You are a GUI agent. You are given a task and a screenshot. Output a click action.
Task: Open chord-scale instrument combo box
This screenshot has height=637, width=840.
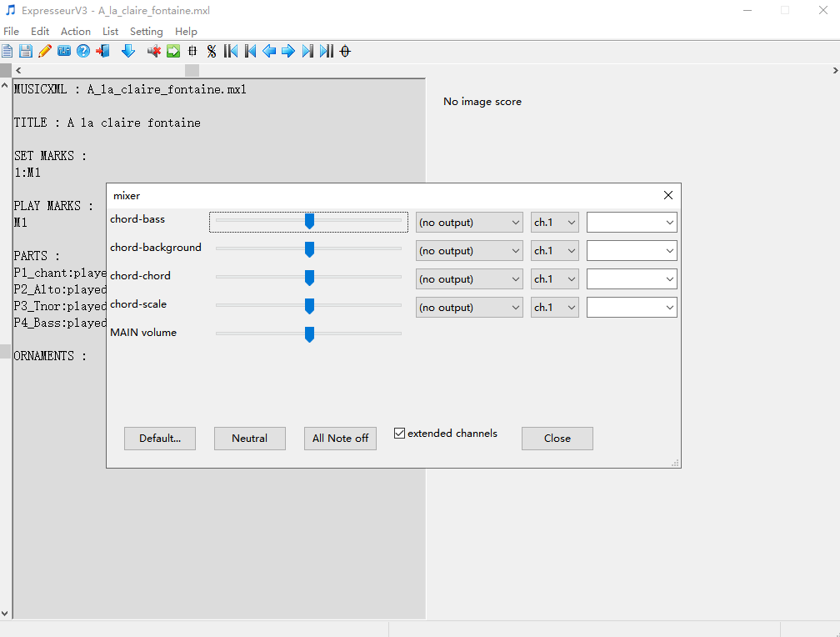632,308
